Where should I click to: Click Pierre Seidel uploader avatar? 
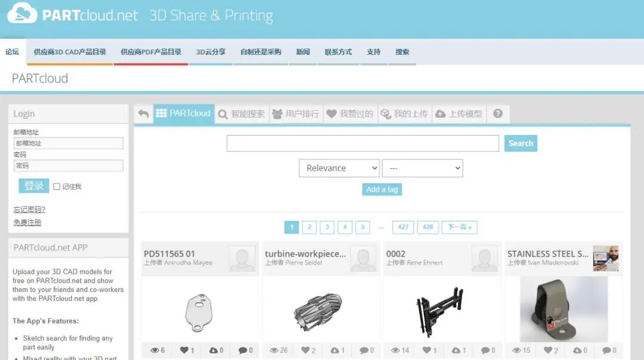(x=363, y=259)
